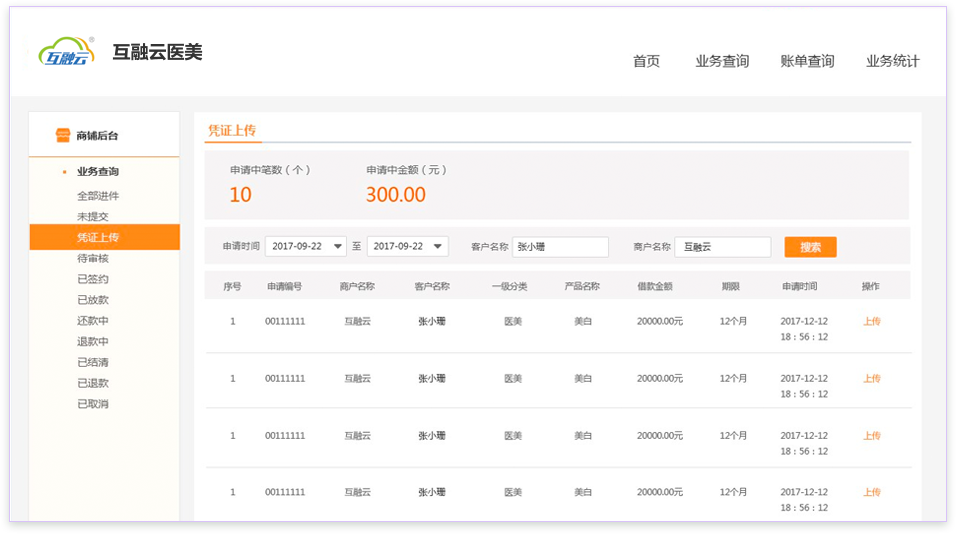This screenshot has height=534, width=956.
Task: Select 全部进件 in the sidebar
Action: coord(98,196)
